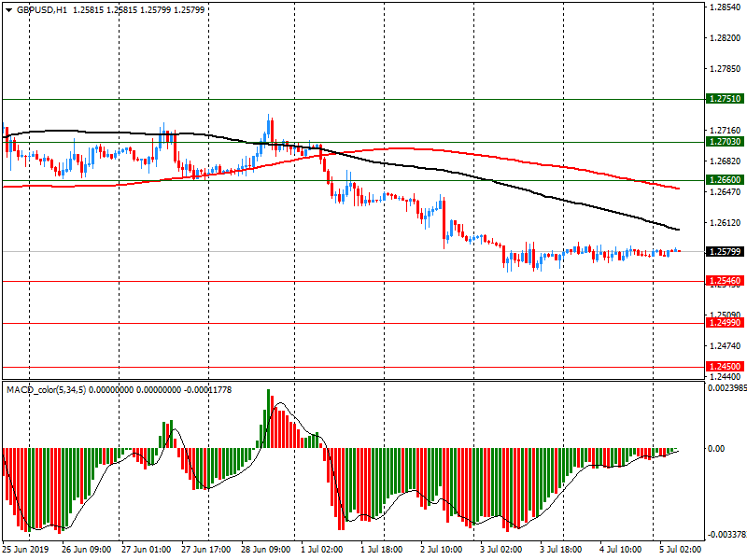Click the current price label 1.25799
747x560 pixels.
pos(725,251)
